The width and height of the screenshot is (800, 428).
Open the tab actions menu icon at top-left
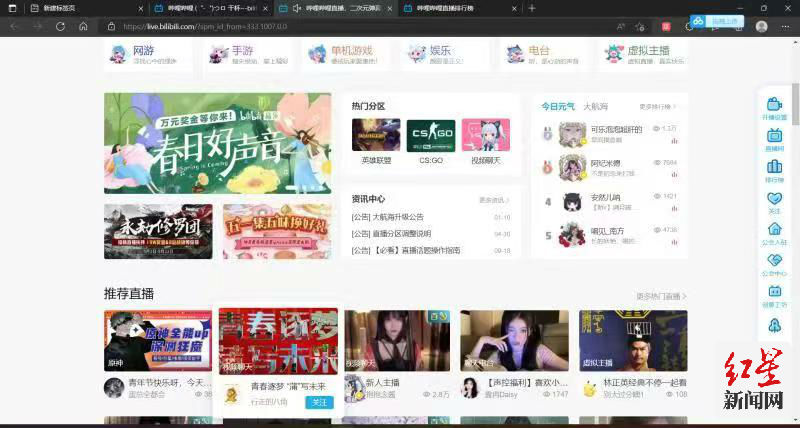tap(13, 8)
